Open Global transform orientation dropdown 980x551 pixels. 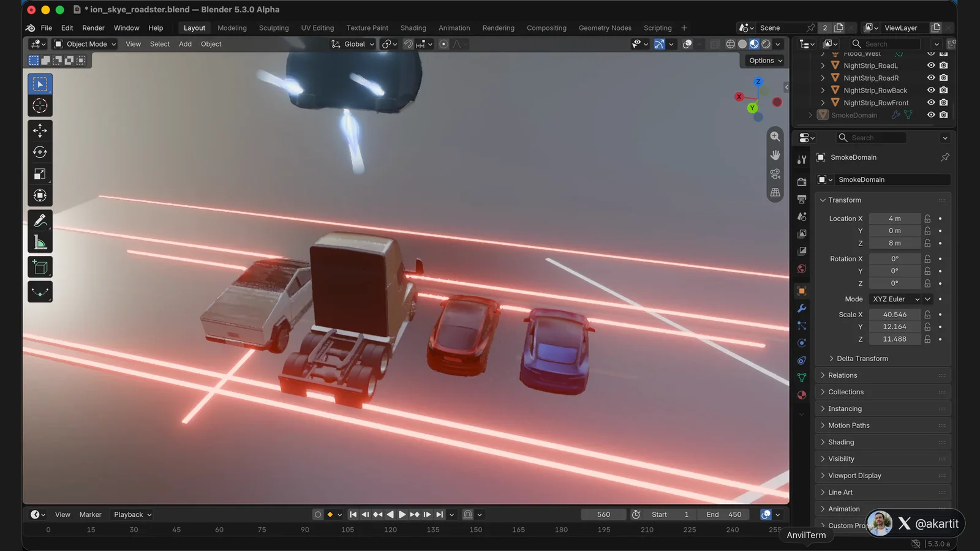coord(353,44)
